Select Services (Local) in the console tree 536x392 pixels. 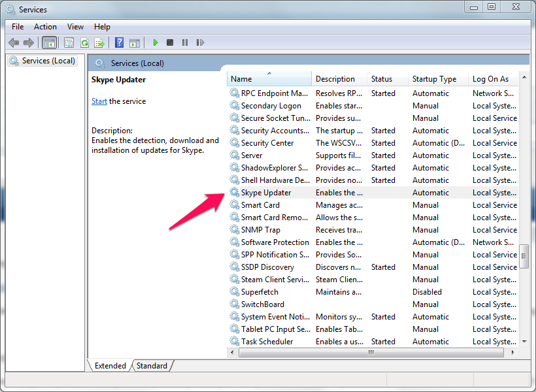48,61
